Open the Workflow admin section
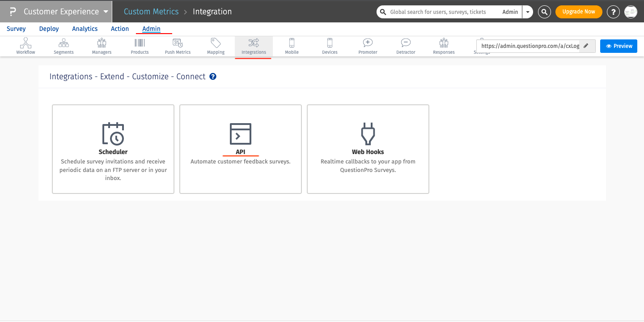 click(x=25, y=46)
